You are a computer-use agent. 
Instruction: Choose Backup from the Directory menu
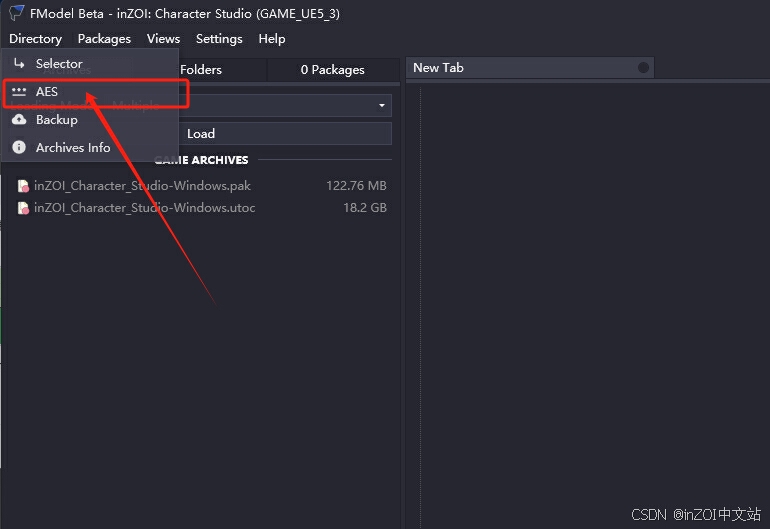90,120
